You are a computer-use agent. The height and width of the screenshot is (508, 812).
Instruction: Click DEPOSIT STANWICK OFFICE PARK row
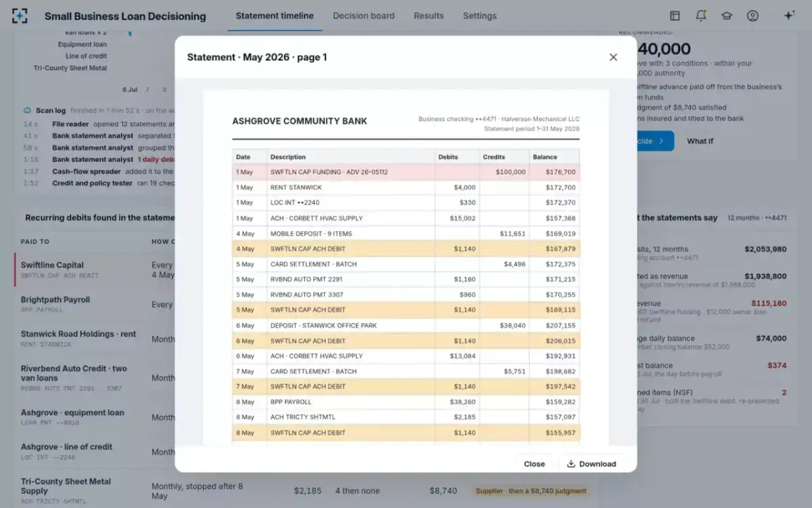[406, 325]
